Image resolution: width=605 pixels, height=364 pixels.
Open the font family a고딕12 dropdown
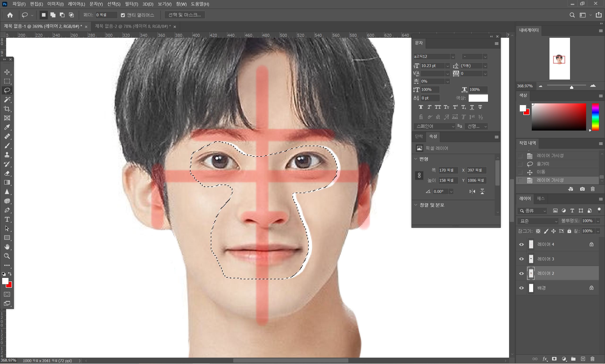(x=453, y=57)
